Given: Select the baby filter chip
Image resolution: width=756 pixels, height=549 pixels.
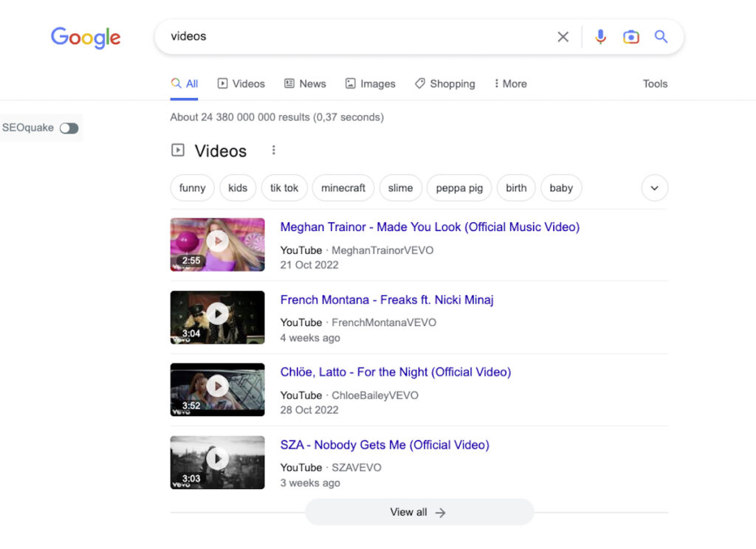Looking at the screenshot, I should tap(561, 188).
